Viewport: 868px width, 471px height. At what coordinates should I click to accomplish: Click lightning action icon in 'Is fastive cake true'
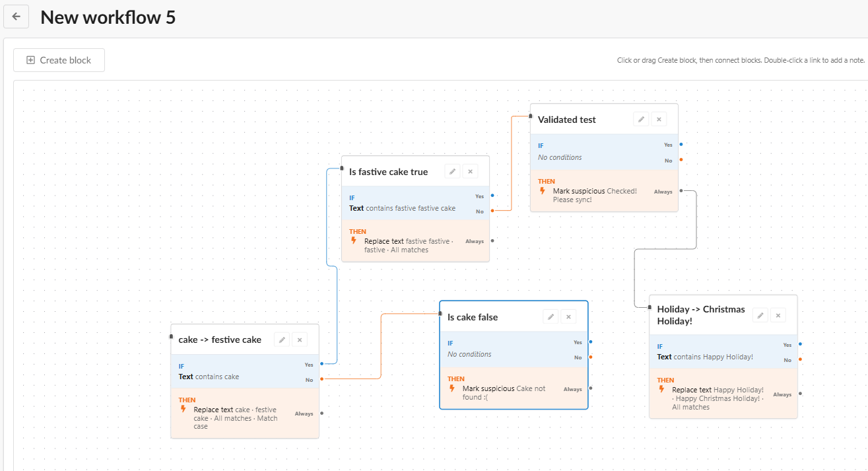[354, 241]
